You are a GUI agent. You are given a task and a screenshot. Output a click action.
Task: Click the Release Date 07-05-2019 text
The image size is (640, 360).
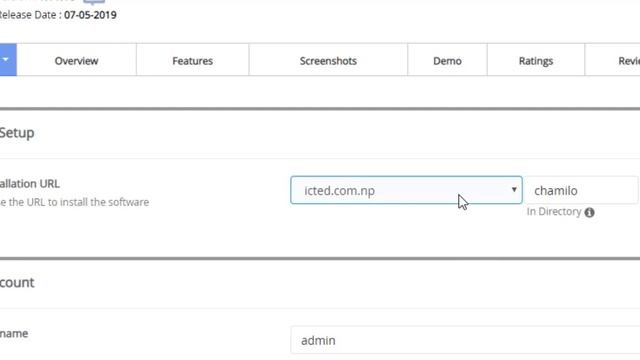pos(58,15)
